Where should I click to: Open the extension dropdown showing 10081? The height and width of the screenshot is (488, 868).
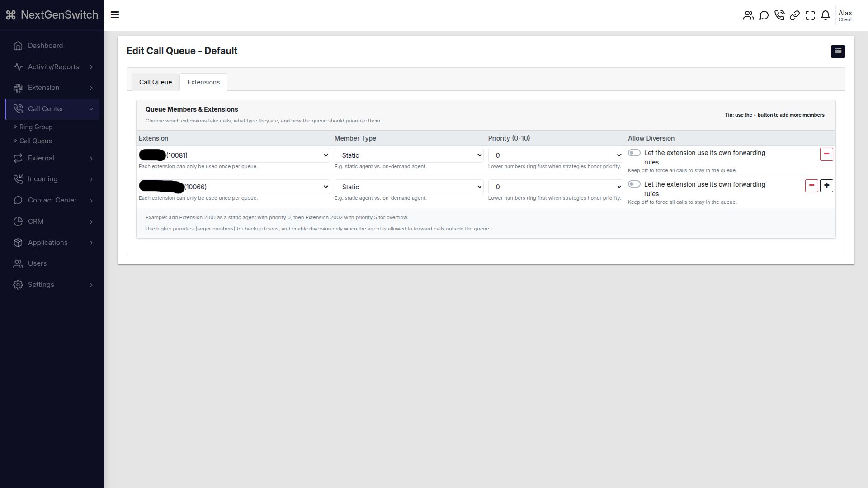[234, 155]
